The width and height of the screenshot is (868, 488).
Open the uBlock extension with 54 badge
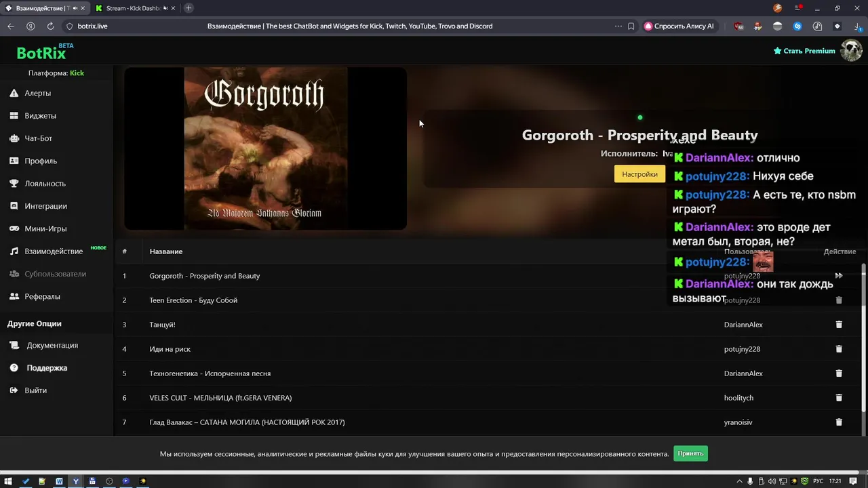(x=738, y=26)
